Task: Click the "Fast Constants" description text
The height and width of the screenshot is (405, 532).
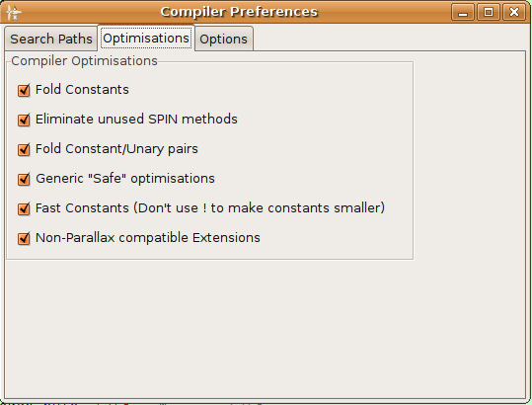Action: click(x=210, y=208)
